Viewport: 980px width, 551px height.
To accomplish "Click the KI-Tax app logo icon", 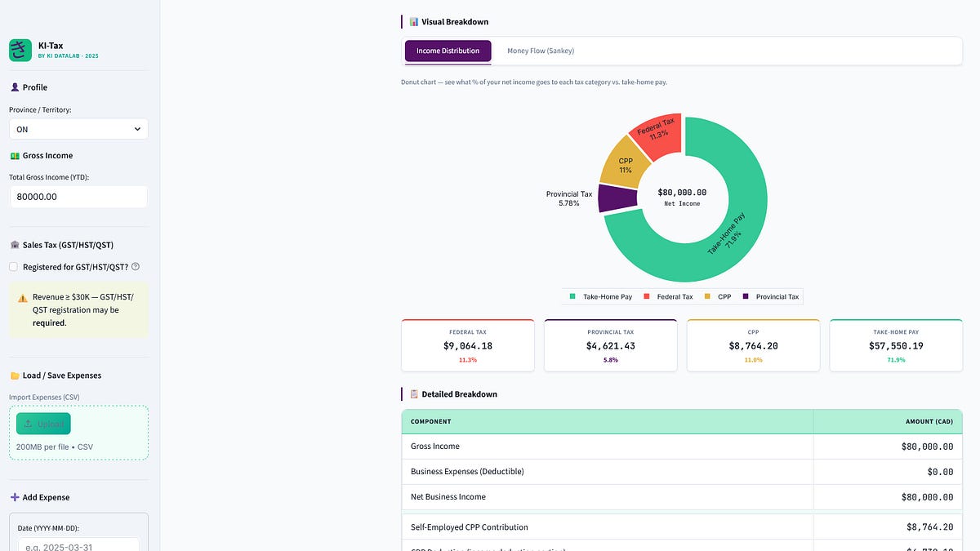I will [x=20, y=50].
